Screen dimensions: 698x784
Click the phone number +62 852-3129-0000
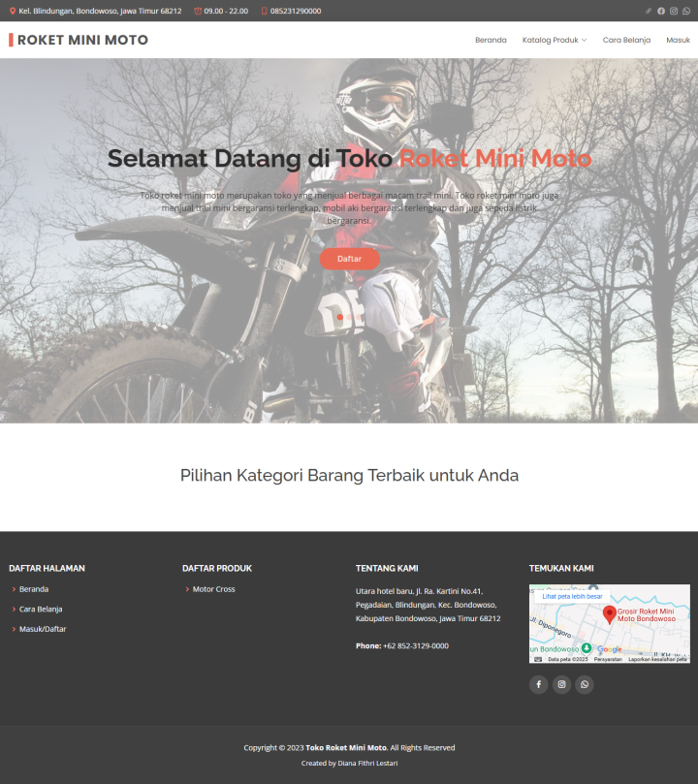416,646
